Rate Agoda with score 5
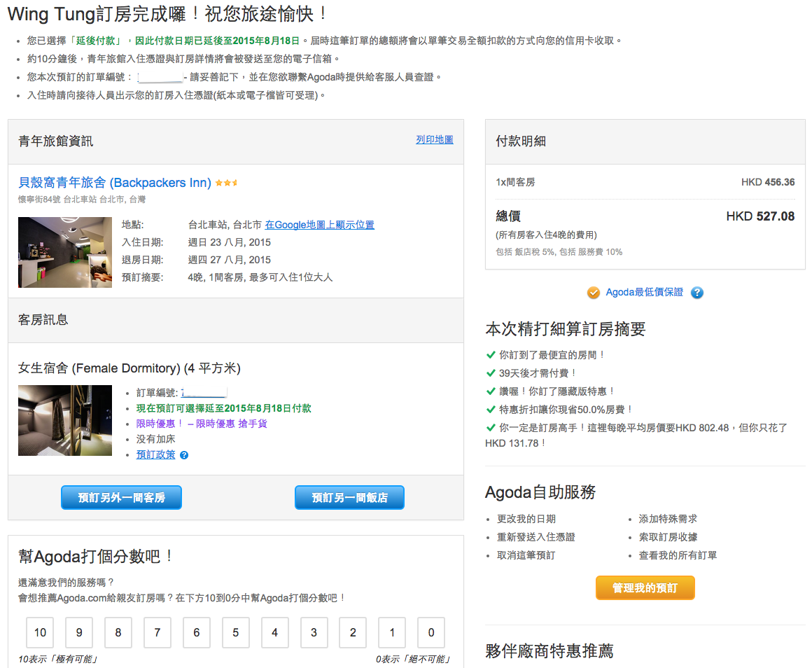The height and width of the screenshot is (668, 812). [x=236, y=632]
